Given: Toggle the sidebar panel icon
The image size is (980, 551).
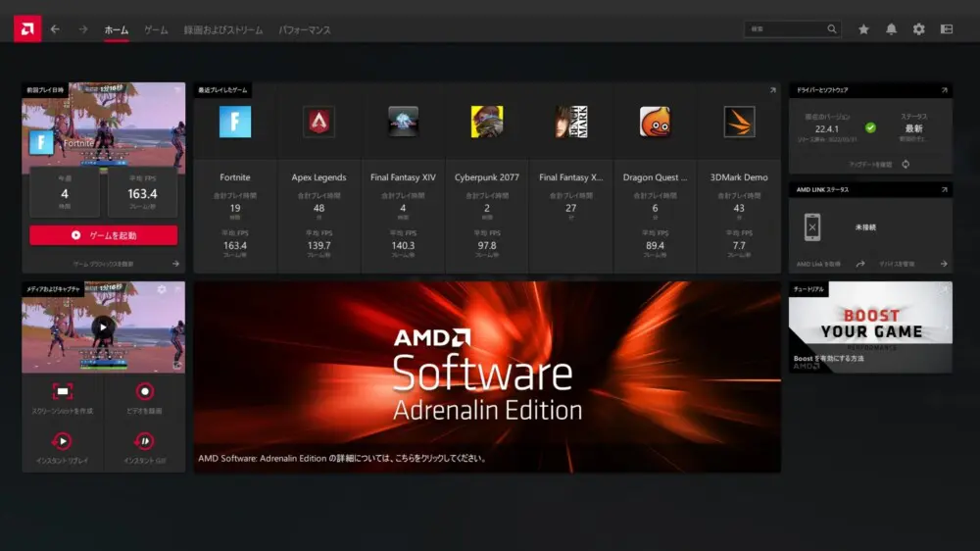Looking at the screenshot, I should click(x=947, y=29).
